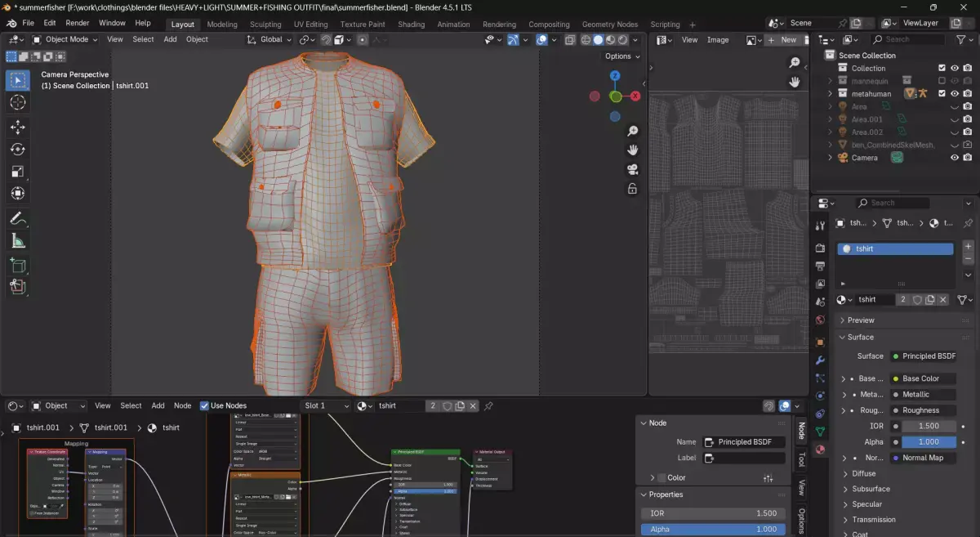This screenshot has height=537, width=980.
Task: Open the viewport Options button
Action: [621, 56]
